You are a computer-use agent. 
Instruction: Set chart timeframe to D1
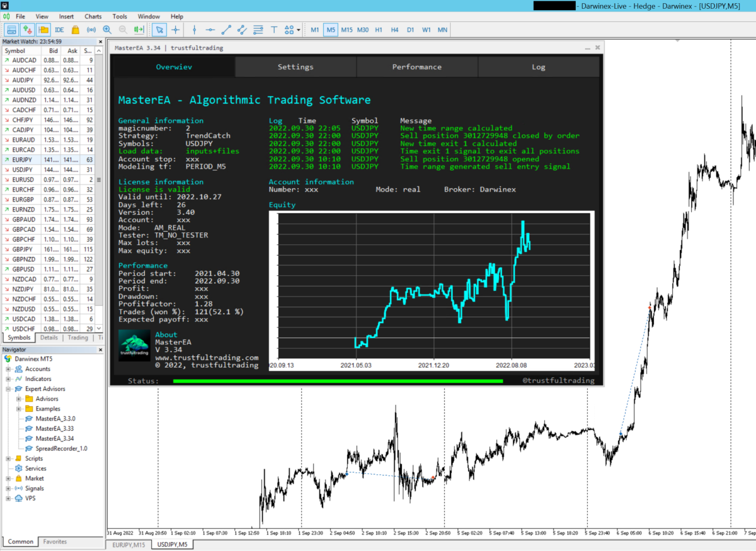[409, 30]
